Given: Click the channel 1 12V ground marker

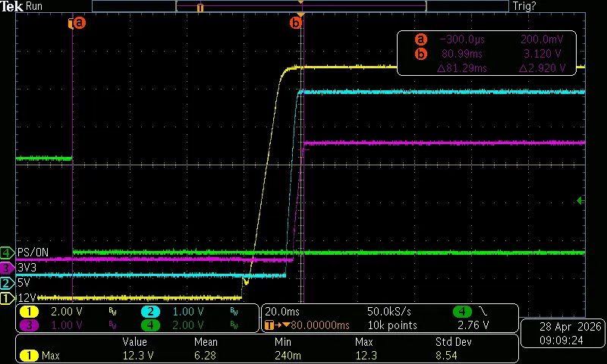Looking at the screenshot, I should [x=7, y=298].
